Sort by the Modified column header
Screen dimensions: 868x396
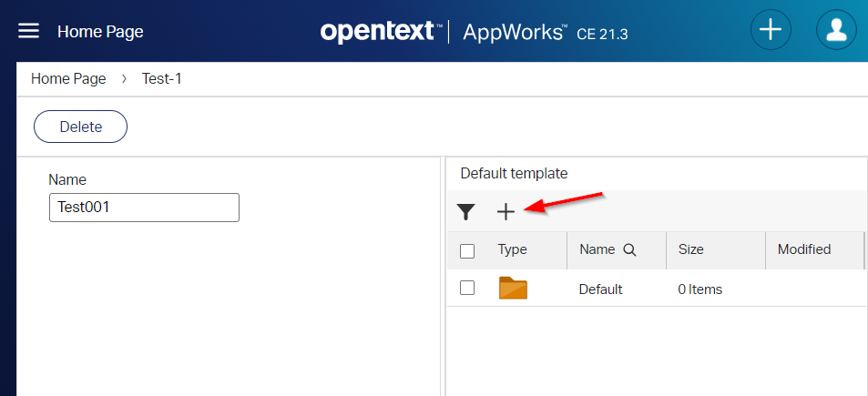(x=803, y=249)
